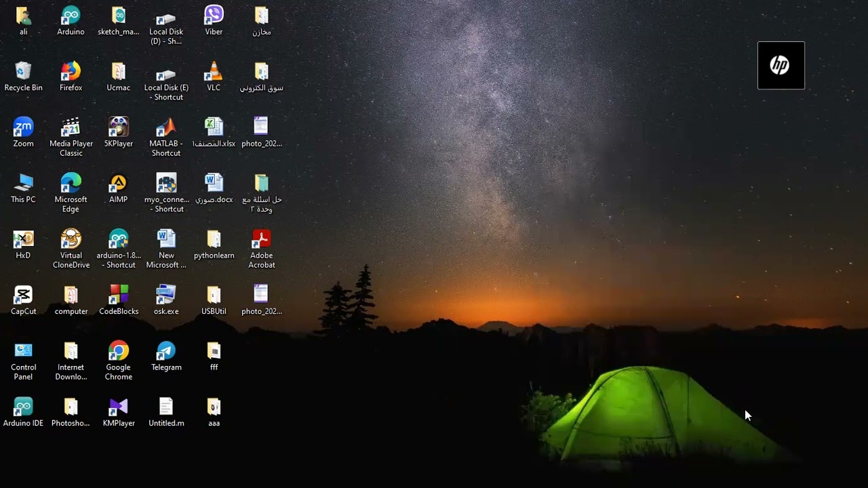Select the Untitled.m file icon

coord(166,406)
